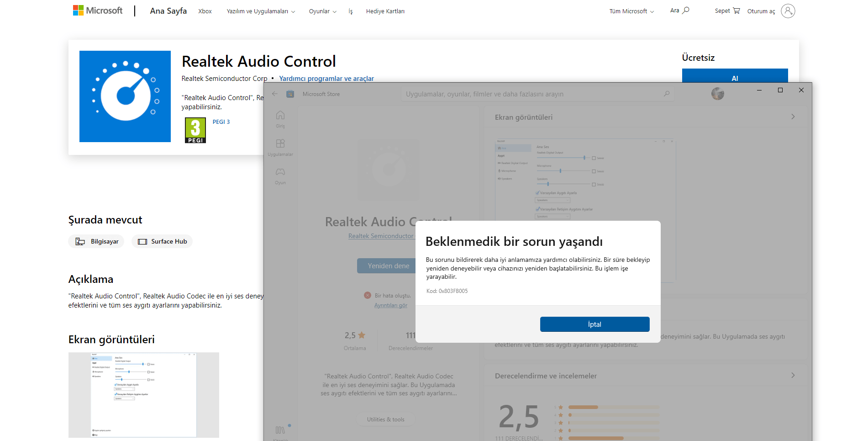Viewport: 868px width, 441px height.
Task: Expand the Derecelendirme ve incelemeler chevron
Action: point(793,375)
